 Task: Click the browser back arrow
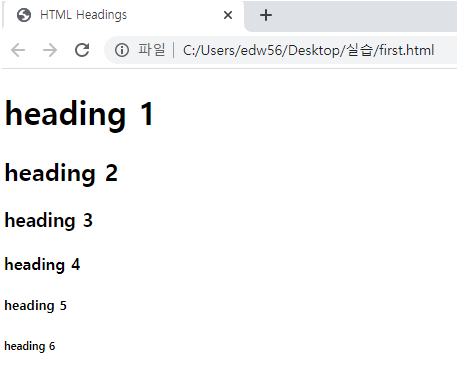tap(18, 50)
